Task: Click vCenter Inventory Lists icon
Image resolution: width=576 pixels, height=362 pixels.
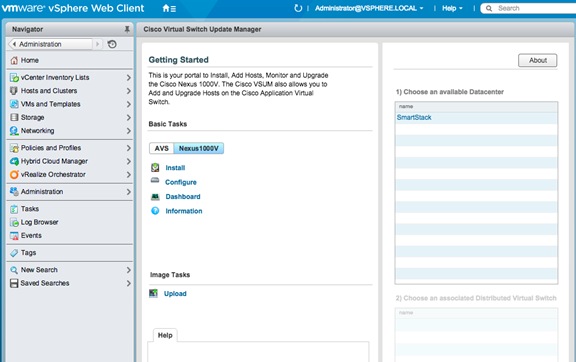Action: pyautogui.click(x=14, y=78)
